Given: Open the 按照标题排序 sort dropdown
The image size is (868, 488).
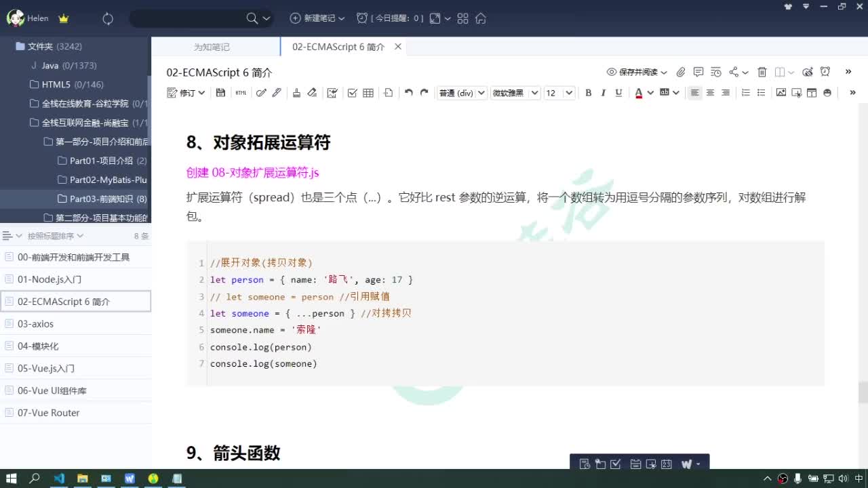Looking at the screenshot, I should coord(55,236).
